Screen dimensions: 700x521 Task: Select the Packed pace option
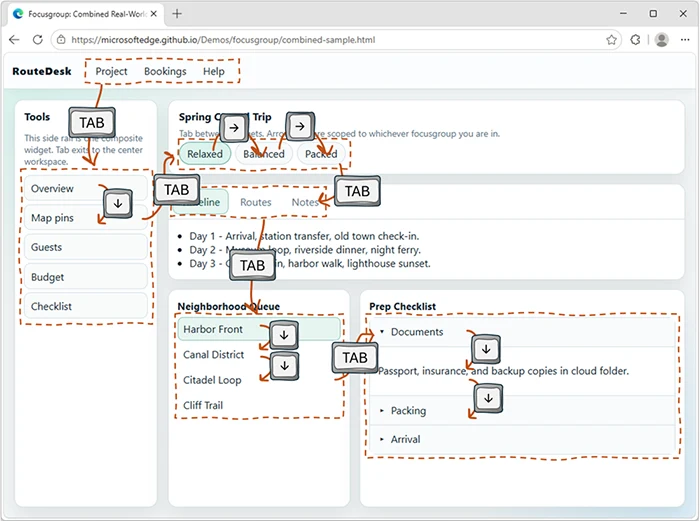click(321, 154)
